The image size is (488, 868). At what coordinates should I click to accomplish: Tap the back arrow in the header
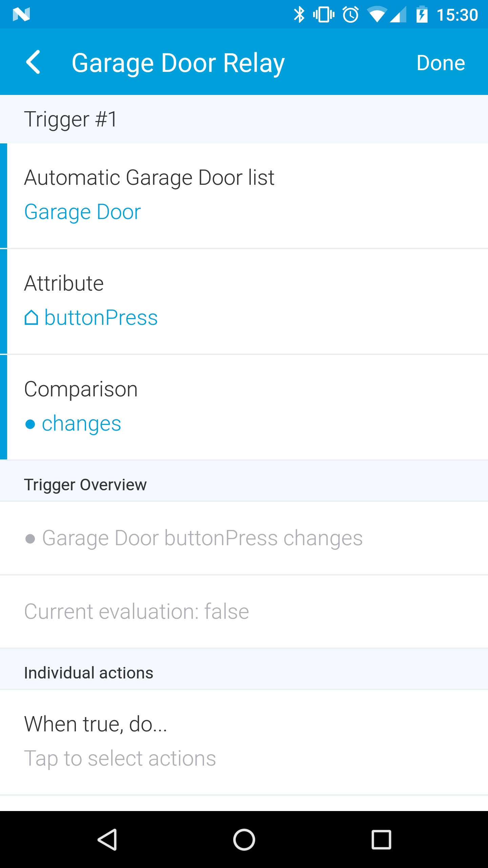pyautogui.click(x=33, y=62)
